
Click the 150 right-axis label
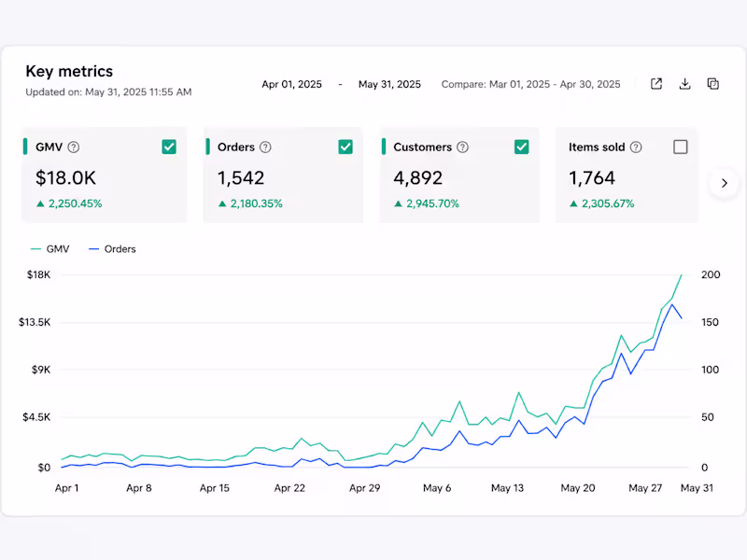[710, 322]
